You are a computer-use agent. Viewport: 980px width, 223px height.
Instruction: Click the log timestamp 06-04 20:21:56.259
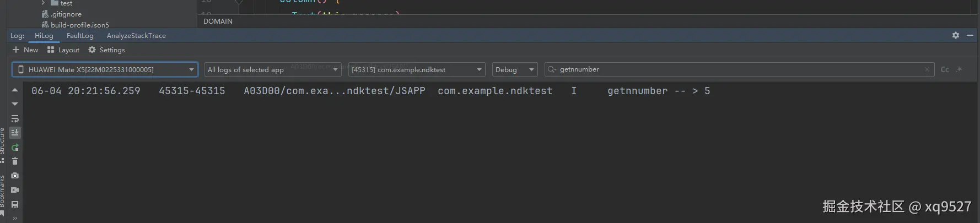pos(86,91)
